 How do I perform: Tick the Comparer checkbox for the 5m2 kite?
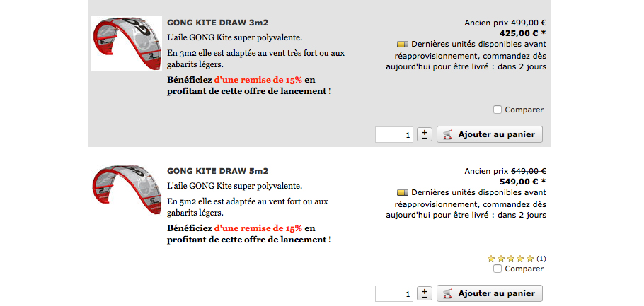coord(498,269)
